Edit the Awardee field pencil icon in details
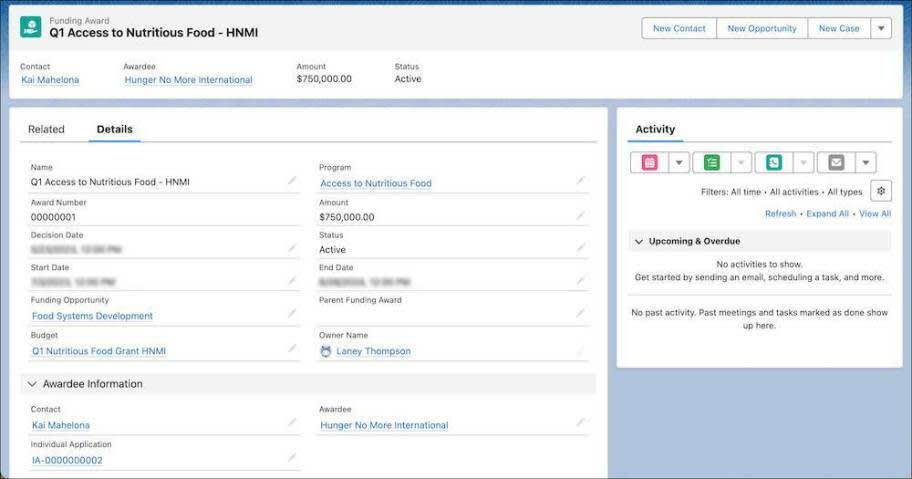Image resolution: width=912 pixels, height=479 pixels. (580, 422)
